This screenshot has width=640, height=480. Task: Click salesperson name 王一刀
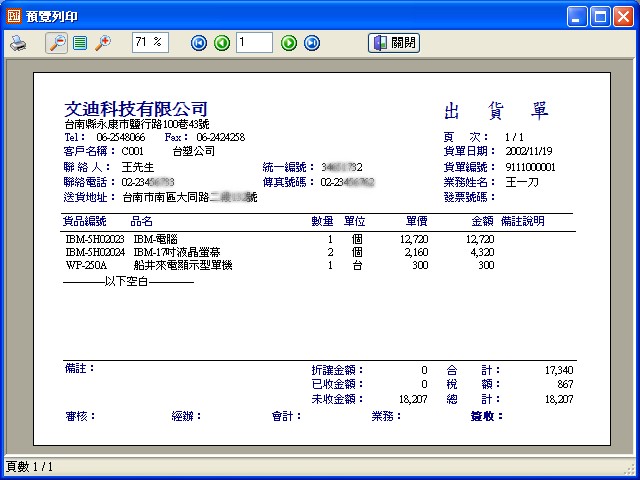(x=522, y=182)
